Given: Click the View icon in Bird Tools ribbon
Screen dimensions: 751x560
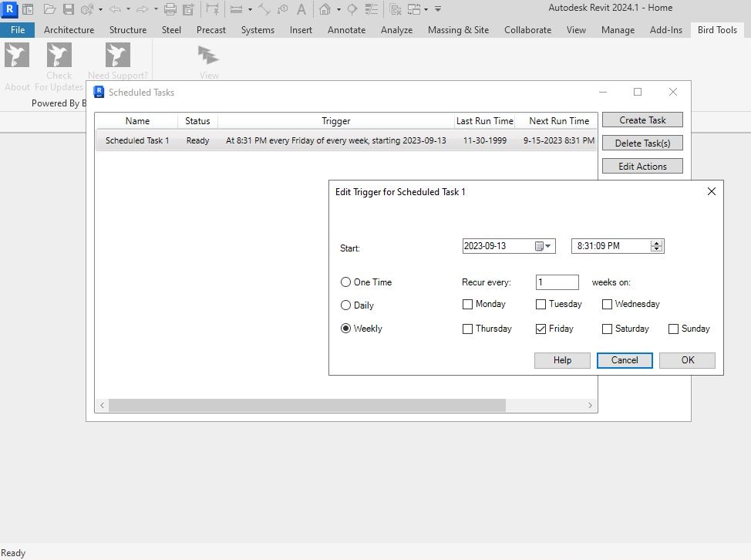Looking at the screenshot, I should coord(209,55).
